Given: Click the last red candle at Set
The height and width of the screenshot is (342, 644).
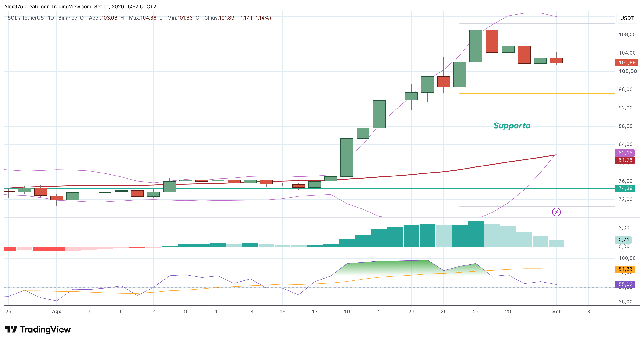Looking at the screenshot, I should coord(556,60).
